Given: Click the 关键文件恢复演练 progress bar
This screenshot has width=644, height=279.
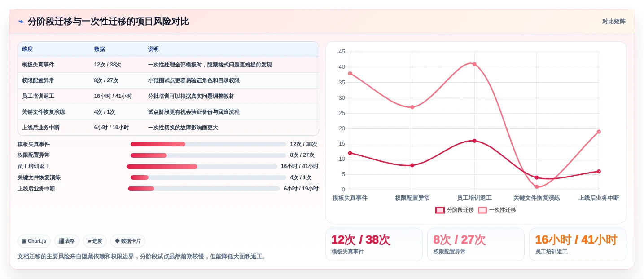Looking at the screenshot, I should point(208,177).
